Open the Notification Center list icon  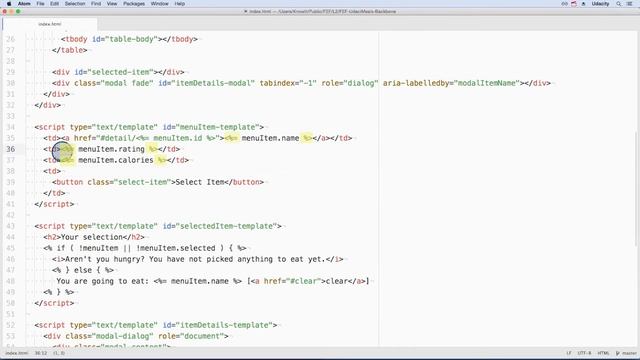tap(630, 4)
